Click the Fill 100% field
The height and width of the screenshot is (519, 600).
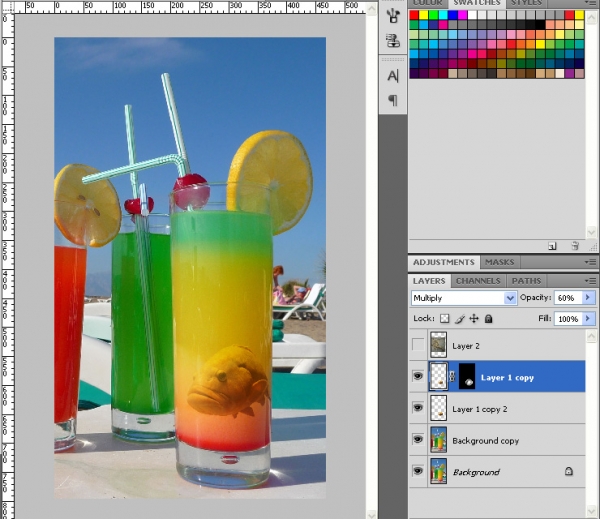568,318
